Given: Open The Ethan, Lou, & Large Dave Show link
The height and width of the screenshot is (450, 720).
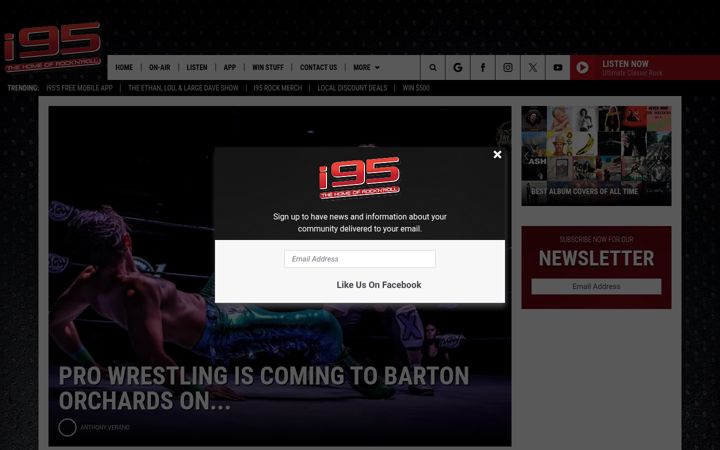Looking at the screenshot, I should click(x=183, y=88).
